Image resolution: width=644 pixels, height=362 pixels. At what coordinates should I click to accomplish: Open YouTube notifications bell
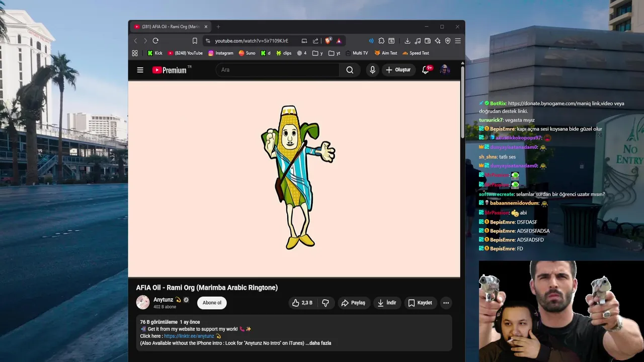click(426, 70)
